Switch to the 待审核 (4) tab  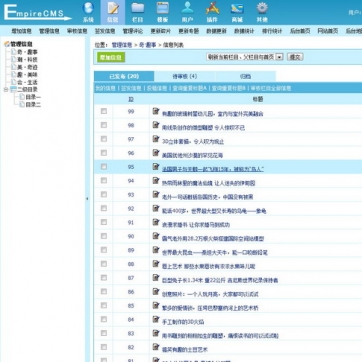pos(185,76)
